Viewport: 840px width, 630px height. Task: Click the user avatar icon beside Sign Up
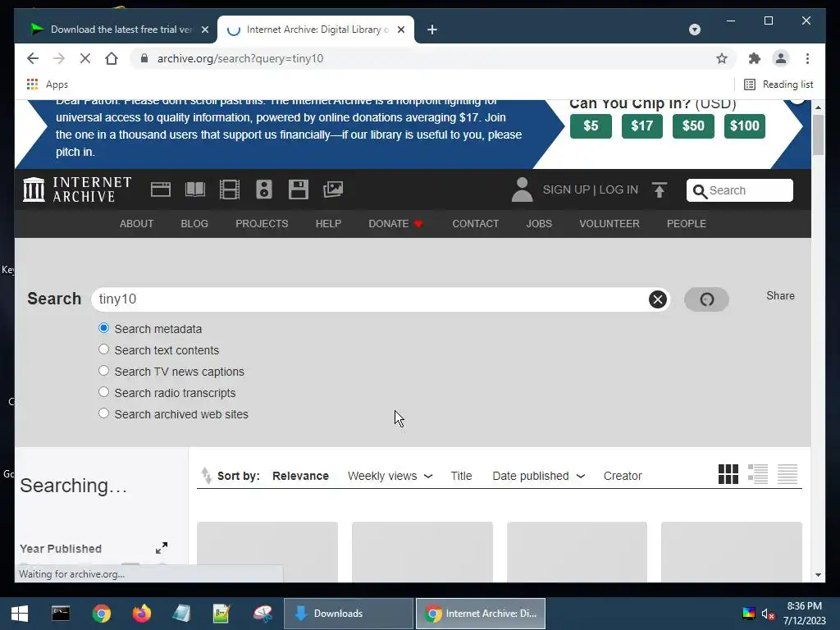pos(522,189)
